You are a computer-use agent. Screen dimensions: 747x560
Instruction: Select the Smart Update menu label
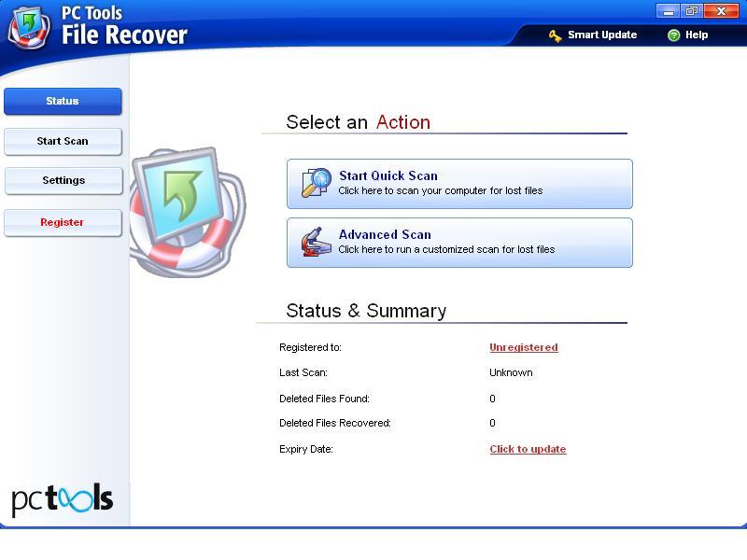(x=602, y=35)
